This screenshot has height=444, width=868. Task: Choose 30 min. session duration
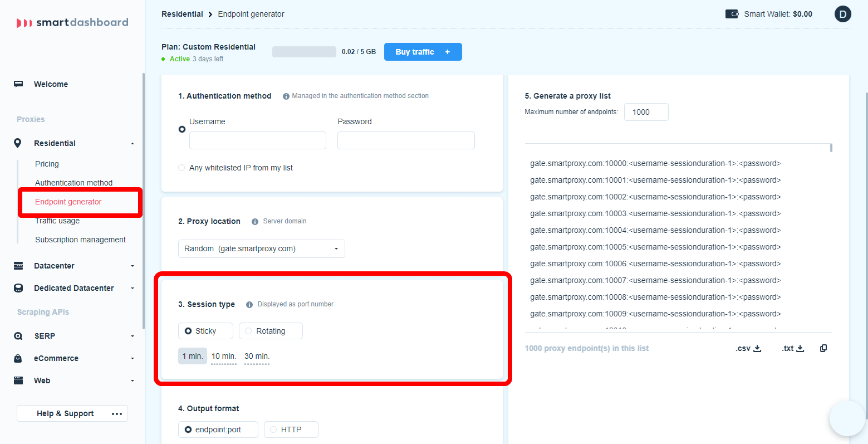(257, 356)
